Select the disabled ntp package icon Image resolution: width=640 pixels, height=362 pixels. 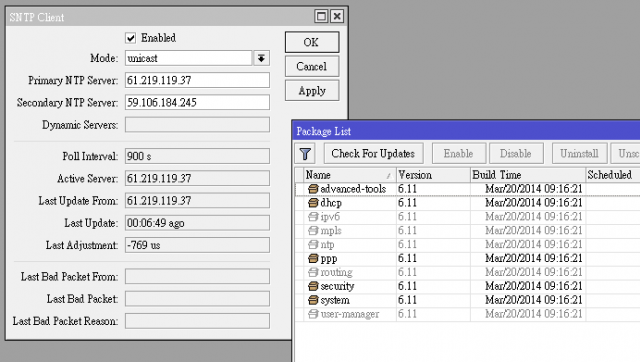click(x=313, y=244)
